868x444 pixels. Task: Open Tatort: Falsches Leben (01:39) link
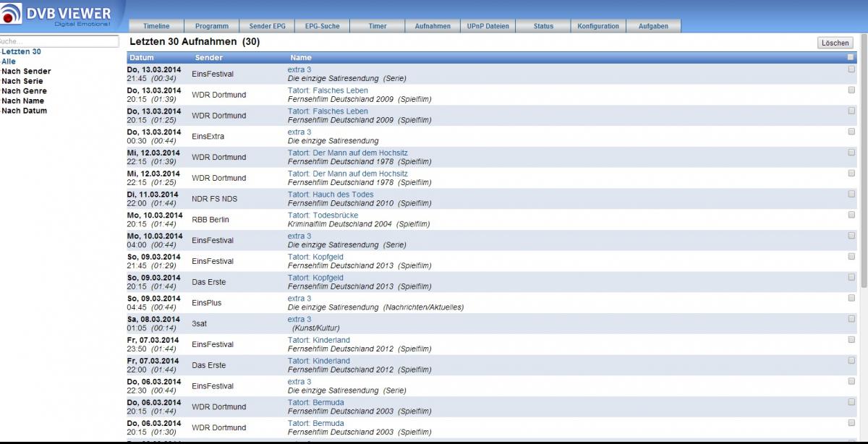point(328,90)
